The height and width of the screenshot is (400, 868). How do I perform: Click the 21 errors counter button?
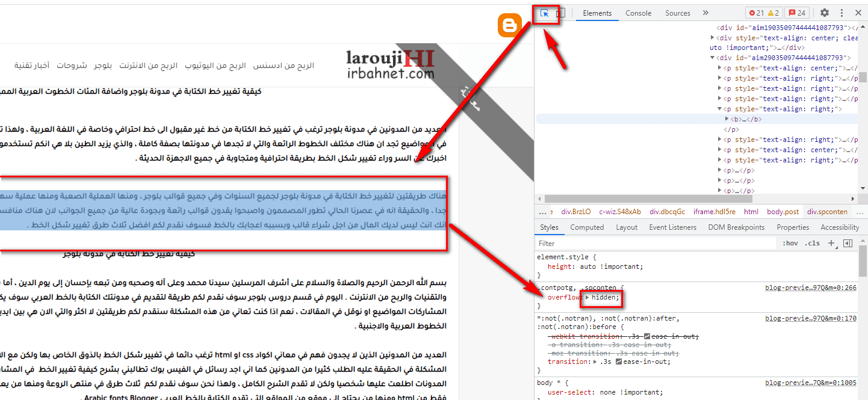click(x=755, y=13)
